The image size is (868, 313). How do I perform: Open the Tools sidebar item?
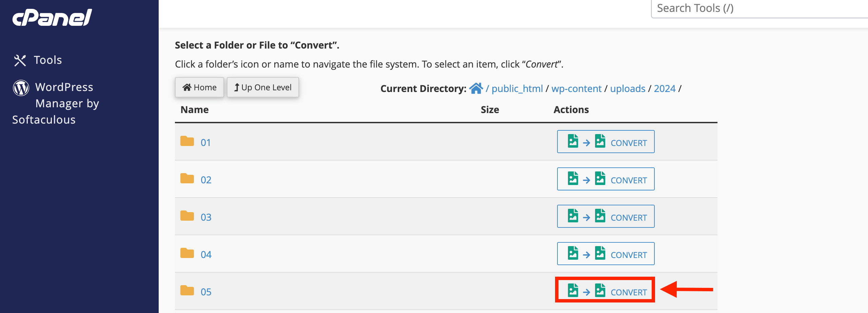38,60
